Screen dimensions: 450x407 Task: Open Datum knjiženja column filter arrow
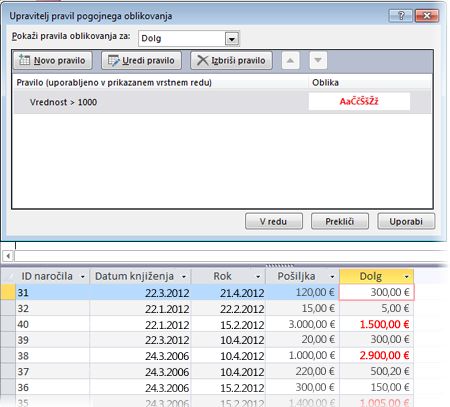point(184,277)
